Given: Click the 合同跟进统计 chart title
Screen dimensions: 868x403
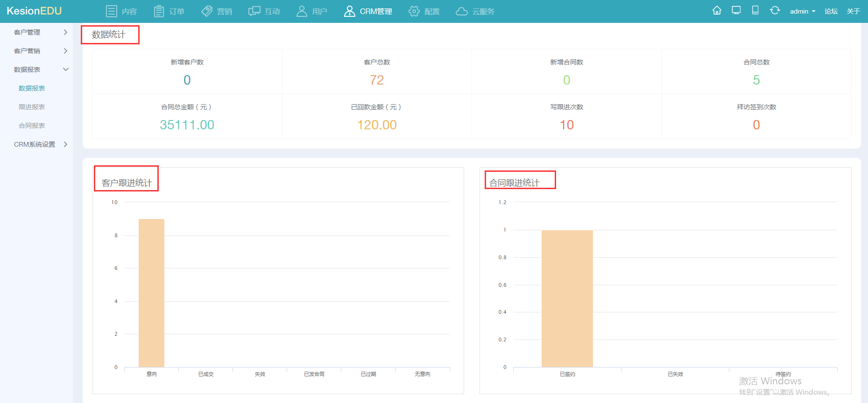Looking at the screenshot, I should point(515,183).
